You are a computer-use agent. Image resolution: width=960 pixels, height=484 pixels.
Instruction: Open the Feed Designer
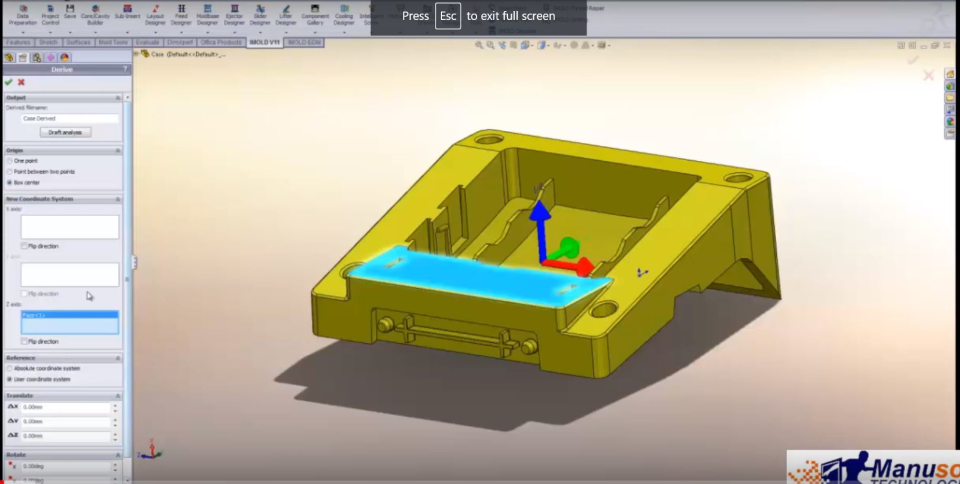coord(181,15)
